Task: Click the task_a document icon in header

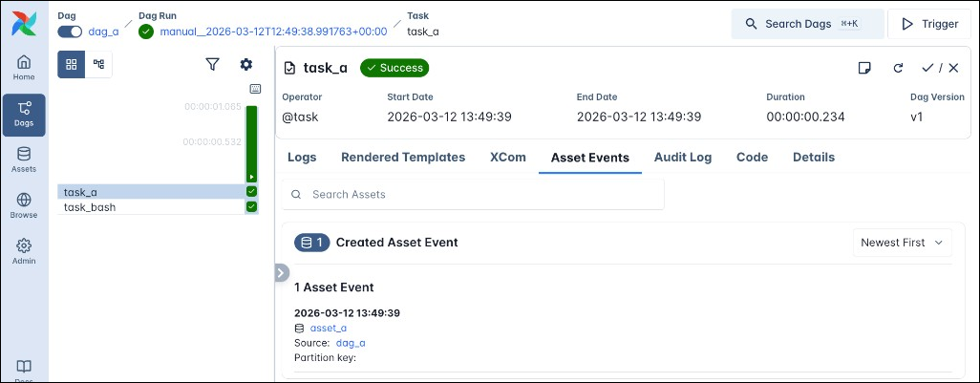Action: click(289, 68)
